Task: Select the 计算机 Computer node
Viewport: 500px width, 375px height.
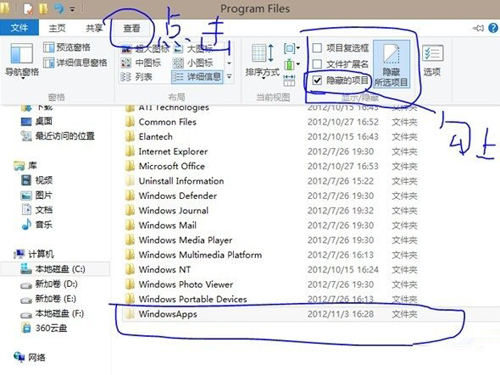Action: (34, 254)
